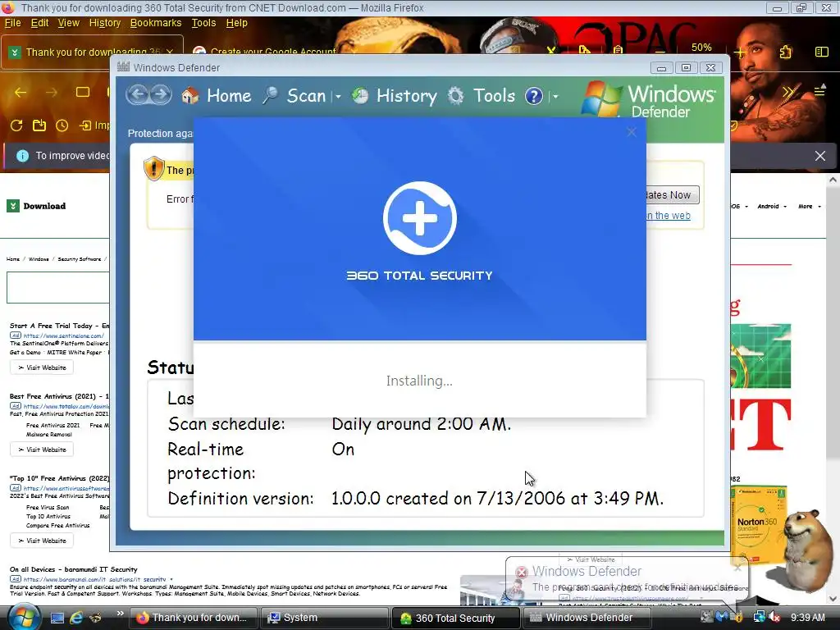Expand the quick launch overflow chevron

120,613
